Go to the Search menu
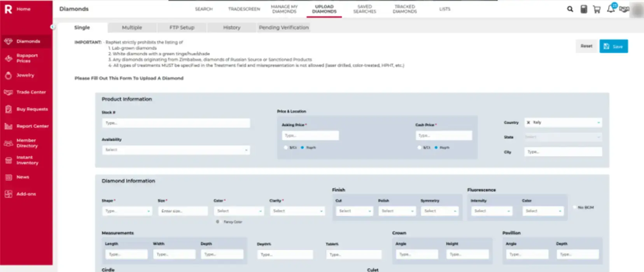 204,9
